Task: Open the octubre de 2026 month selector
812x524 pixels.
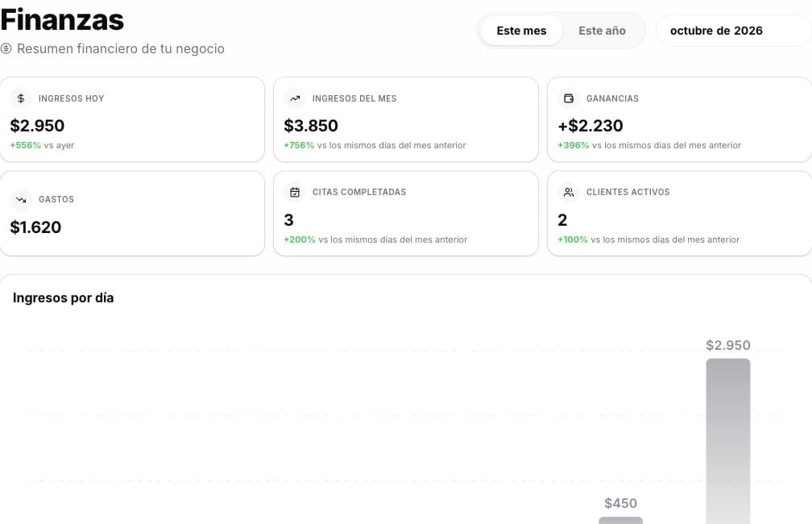Action: [x=733, y=31]
